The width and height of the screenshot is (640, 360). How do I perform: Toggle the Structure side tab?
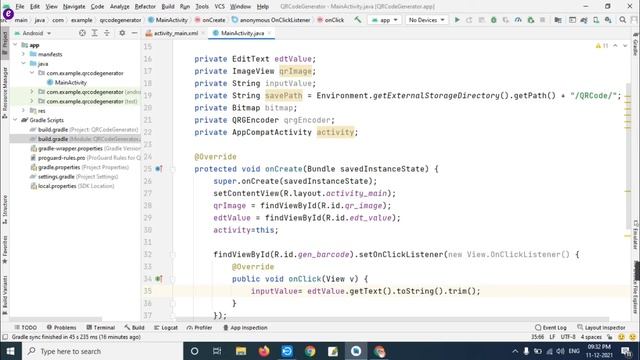(x=5, y=209)
